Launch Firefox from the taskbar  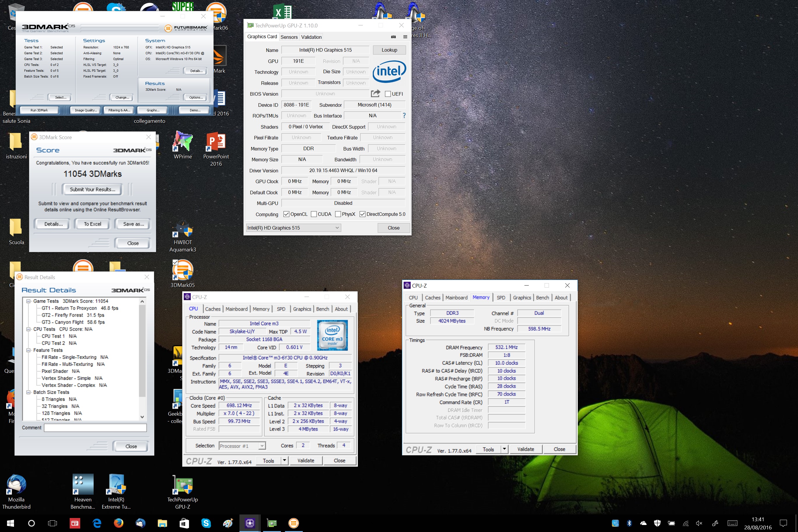pyautogui.click(x=118, y=523)
